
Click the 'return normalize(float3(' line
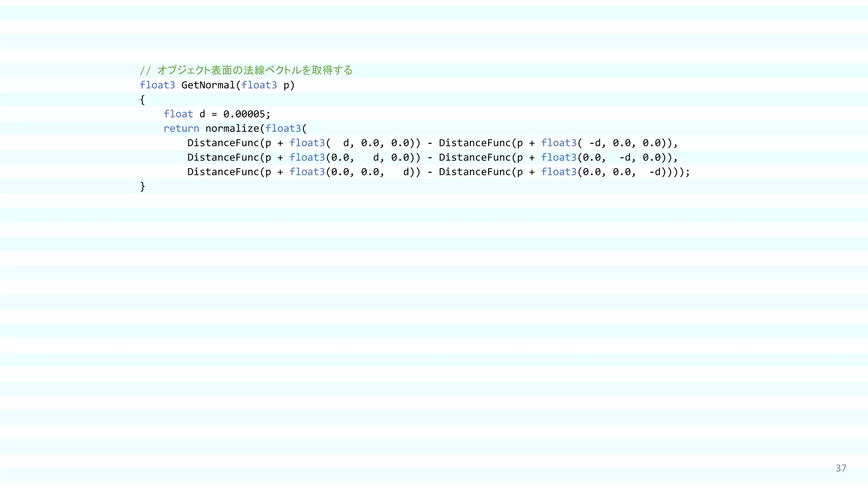tap(235, 128)
